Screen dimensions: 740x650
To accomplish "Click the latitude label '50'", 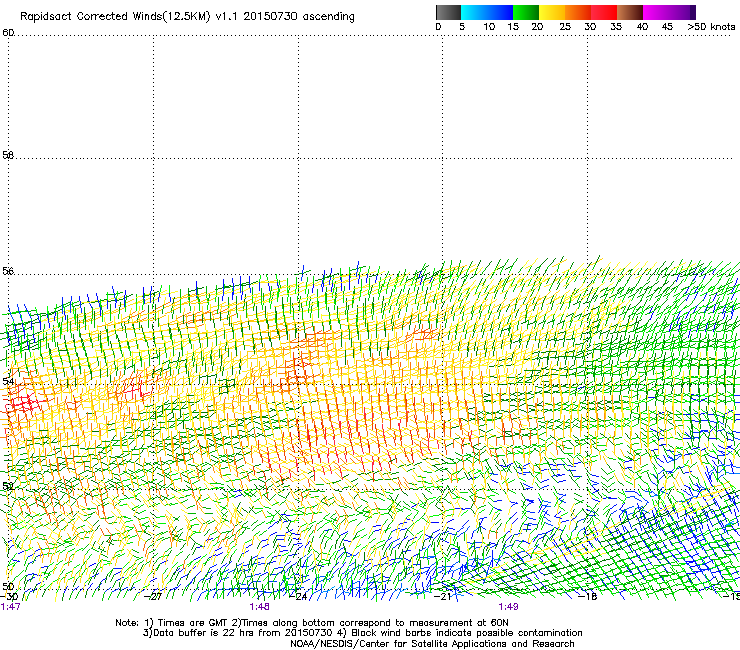I will [x=8, y=586].
